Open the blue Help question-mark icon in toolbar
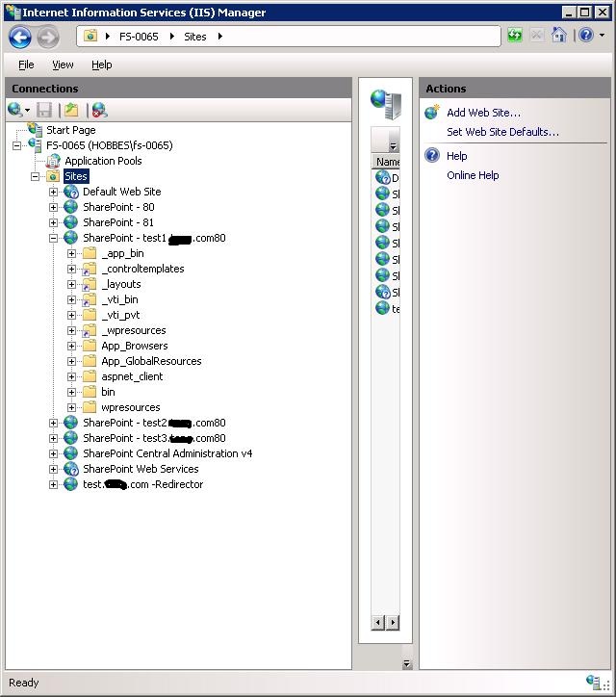 pyautogui.click(x=586, y=35)
